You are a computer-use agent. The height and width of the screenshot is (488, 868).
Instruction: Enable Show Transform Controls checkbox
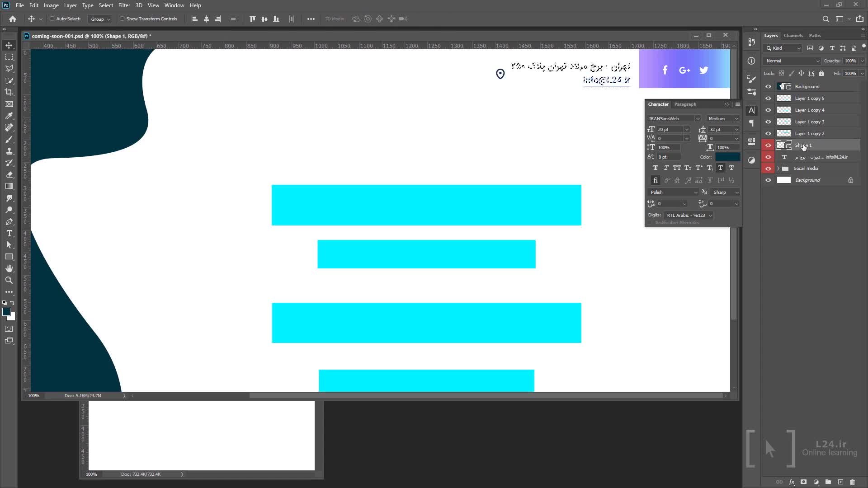[x=122, y=19]
